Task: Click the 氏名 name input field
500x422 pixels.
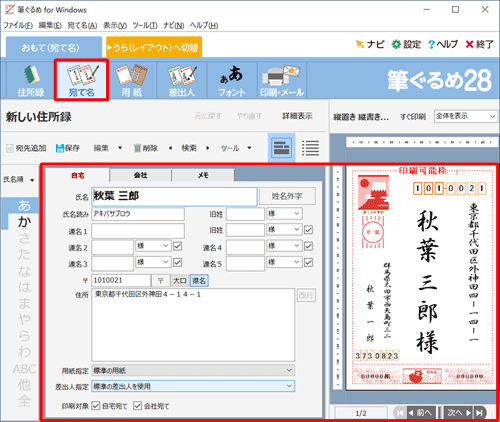Action: [x=174, y=196]
